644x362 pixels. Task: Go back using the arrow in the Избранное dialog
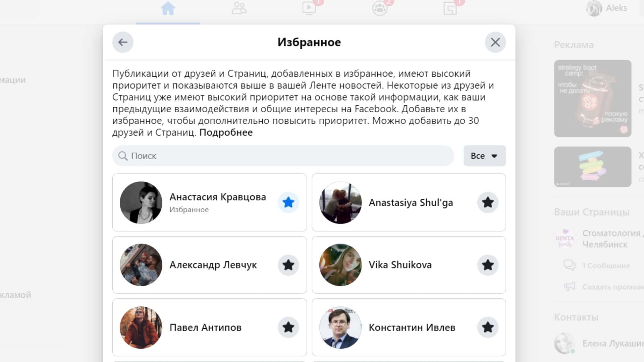tap(123, 42)
